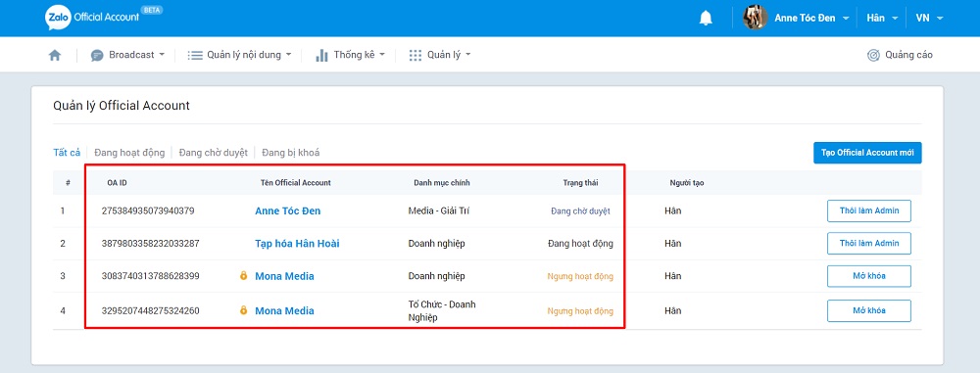The width and height of the screenshot is (980, 373).
Task: Open the Quảng cáo link
Action: tap(900, 55)
